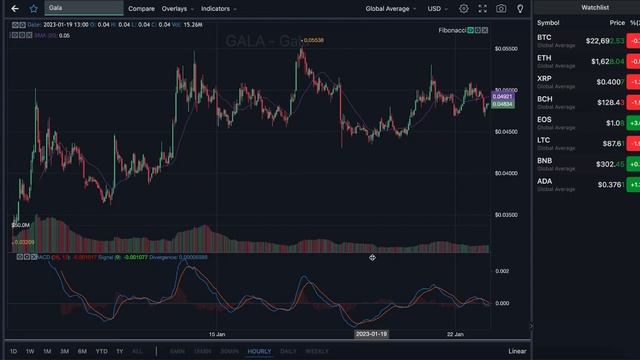
Task: Select XRP in the watchlist
Action: coord(588,82)
